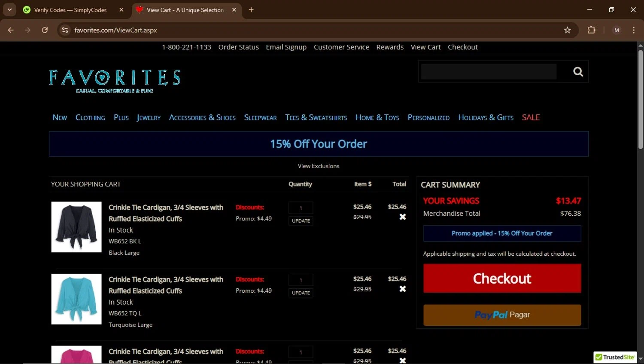Click the site search input field

click(489, 72)
